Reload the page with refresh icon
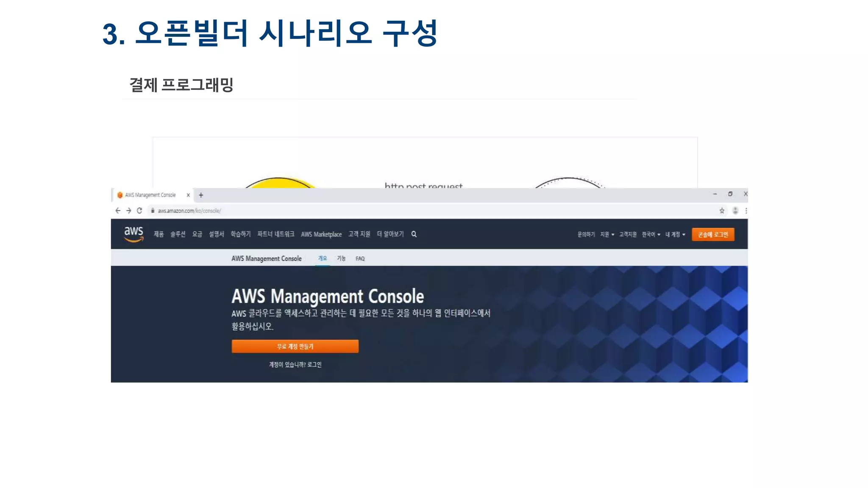The height and width of the screenshot is (488, 868). click(x=139, y=211)
